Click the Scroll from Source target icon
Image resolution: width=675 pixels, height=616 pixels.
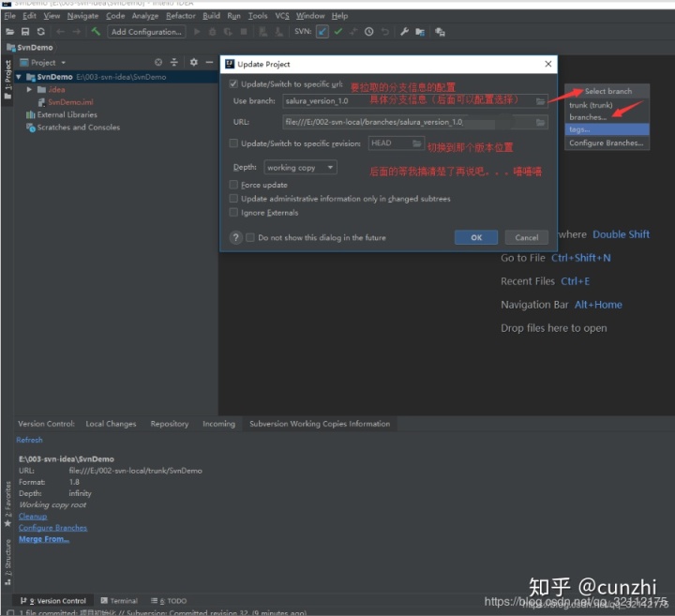158,63
